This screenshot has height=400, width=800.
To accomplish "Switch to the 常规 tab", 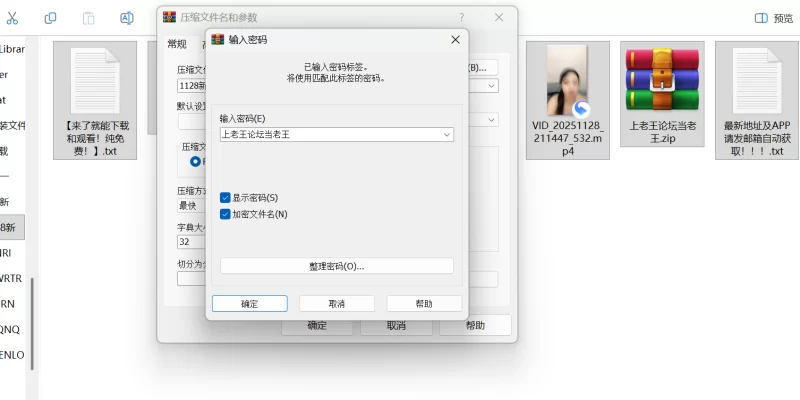I will click(177, 44).
